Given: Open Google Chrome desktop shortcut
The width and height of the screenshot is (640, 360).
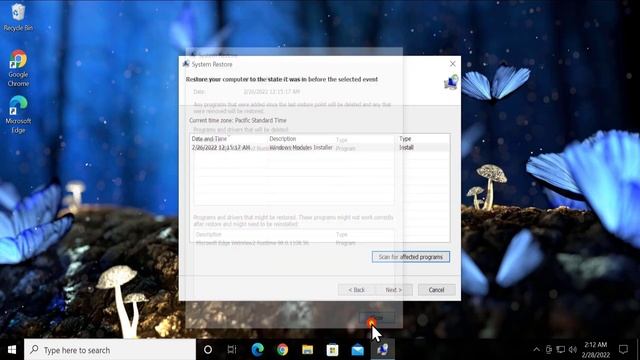Looking at the screenshot, I should coord(18,68).
